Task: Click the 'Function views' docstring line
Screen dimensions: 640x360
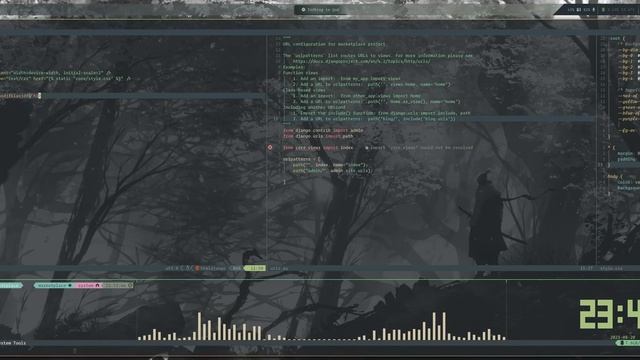Action: pos(300,73)
